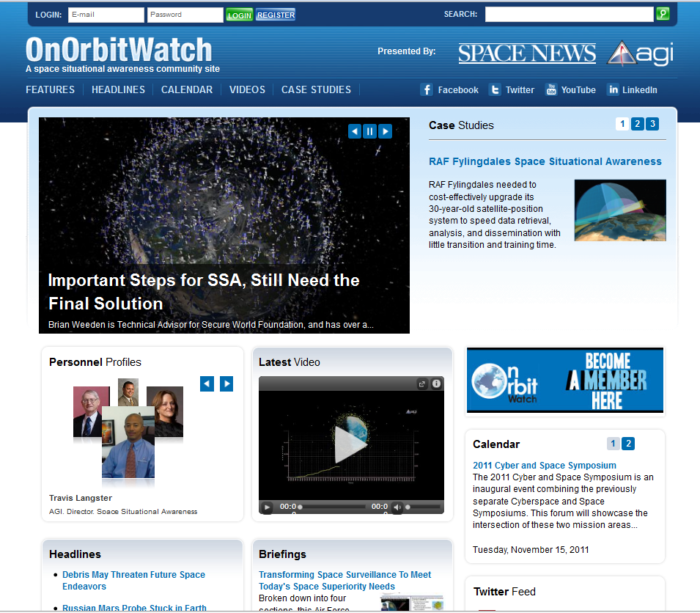
Task: Go to previous slide in featured slideshow
Action: (355, 131)
